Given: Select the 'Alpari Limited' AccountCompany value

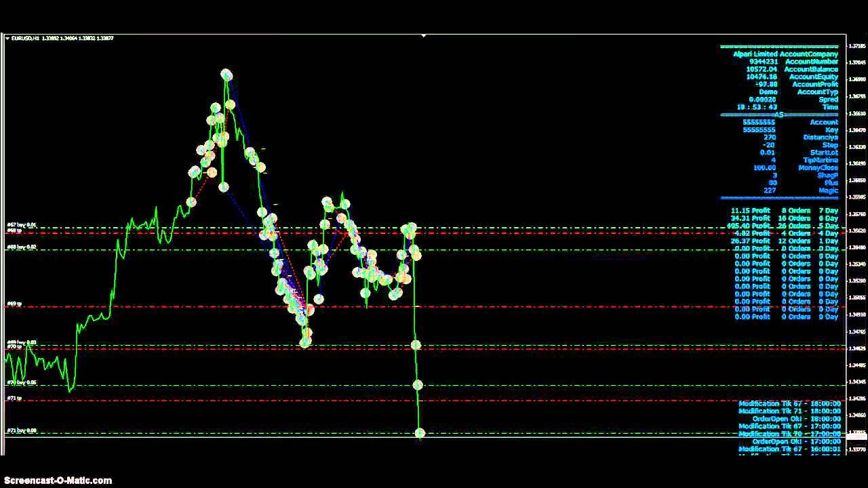Looking at the screenshot, I should (755, 54).
